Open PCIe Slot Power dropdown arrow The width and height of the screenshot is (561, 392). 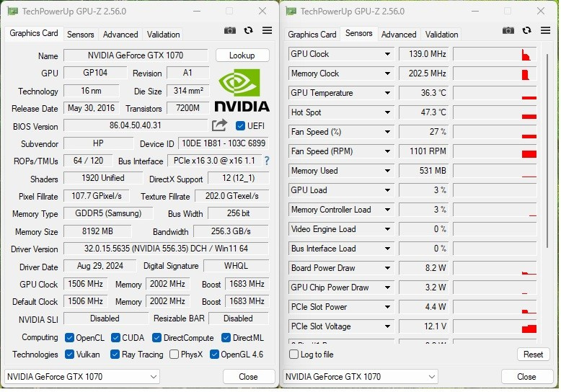387,307
